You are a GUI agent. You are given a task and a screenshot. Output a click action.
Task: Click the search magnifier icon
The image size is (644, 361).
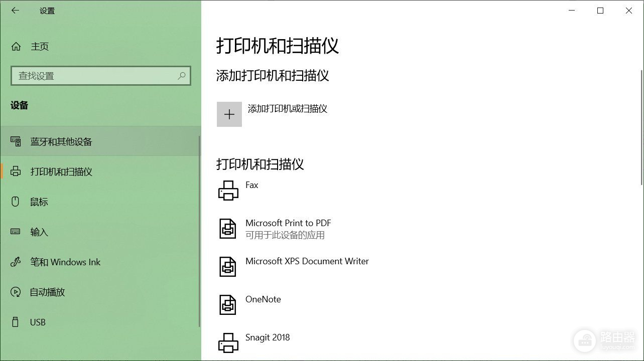(182, 76)
